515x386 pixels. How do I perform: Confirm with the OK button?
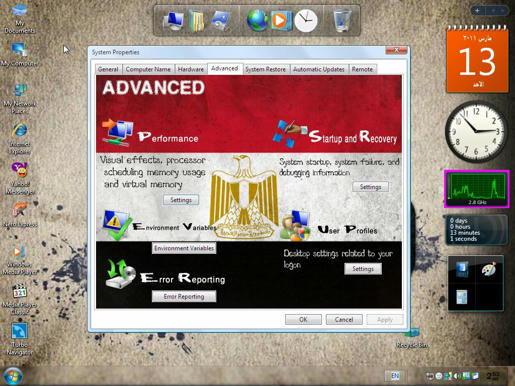point(303,319)
